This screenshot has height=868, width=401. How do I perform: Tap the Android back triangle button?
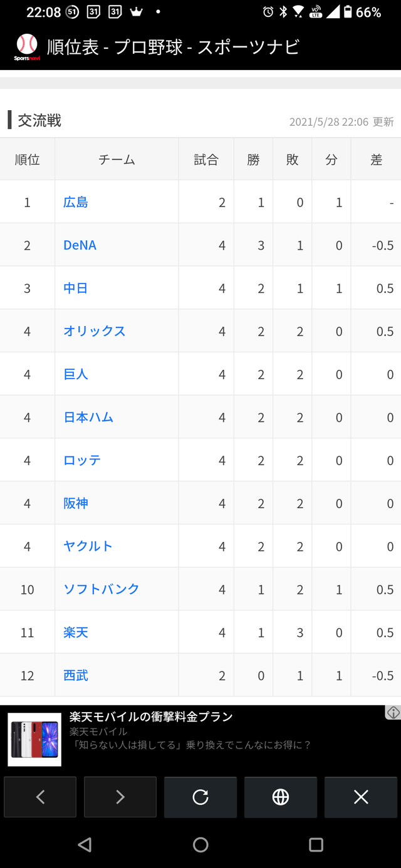click(85, 845)
